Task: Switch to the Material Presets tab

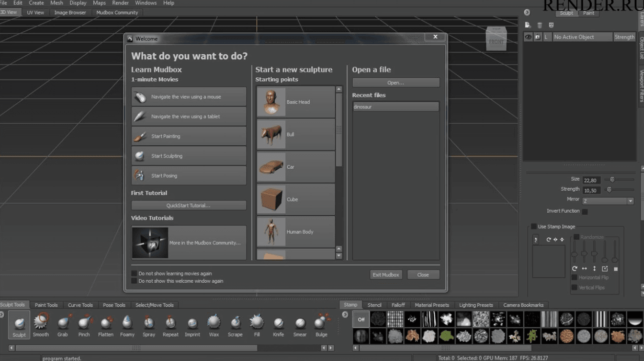Action: 432,305
